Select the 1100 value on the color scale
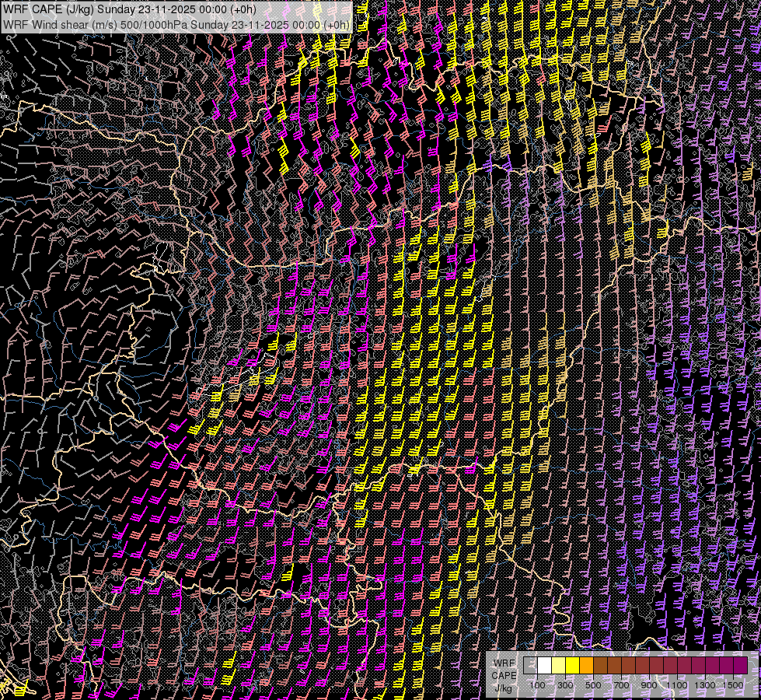This screenshot has height=700, width=761. (677, 685)
